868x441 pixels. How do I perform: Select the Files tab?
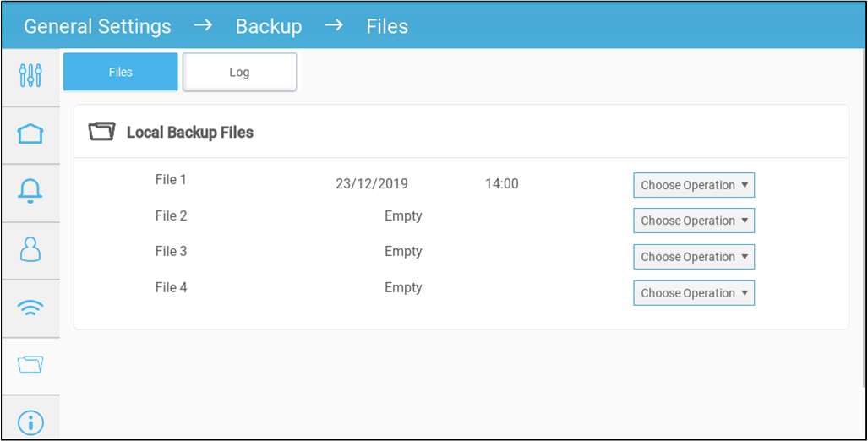(x=121, y=72)
